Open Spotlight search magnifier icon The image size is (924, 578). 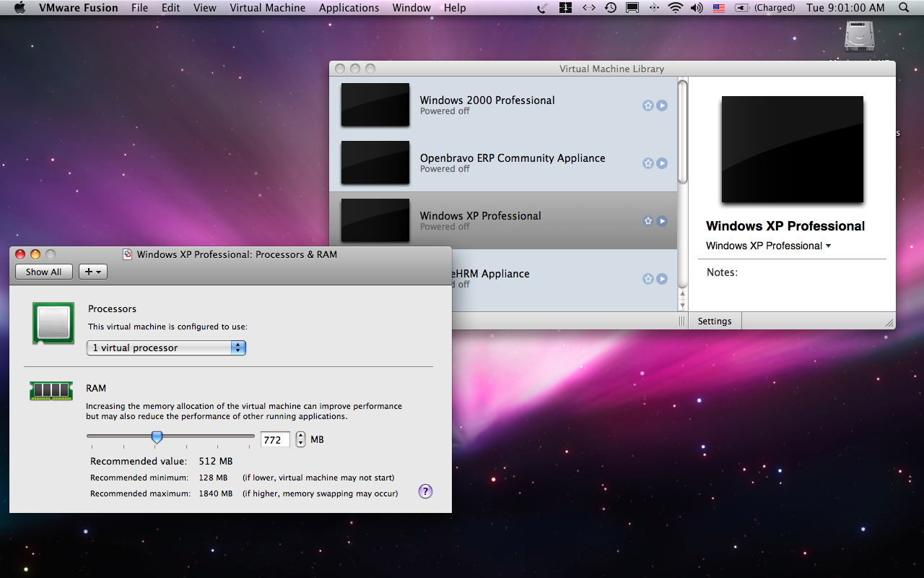904,8
